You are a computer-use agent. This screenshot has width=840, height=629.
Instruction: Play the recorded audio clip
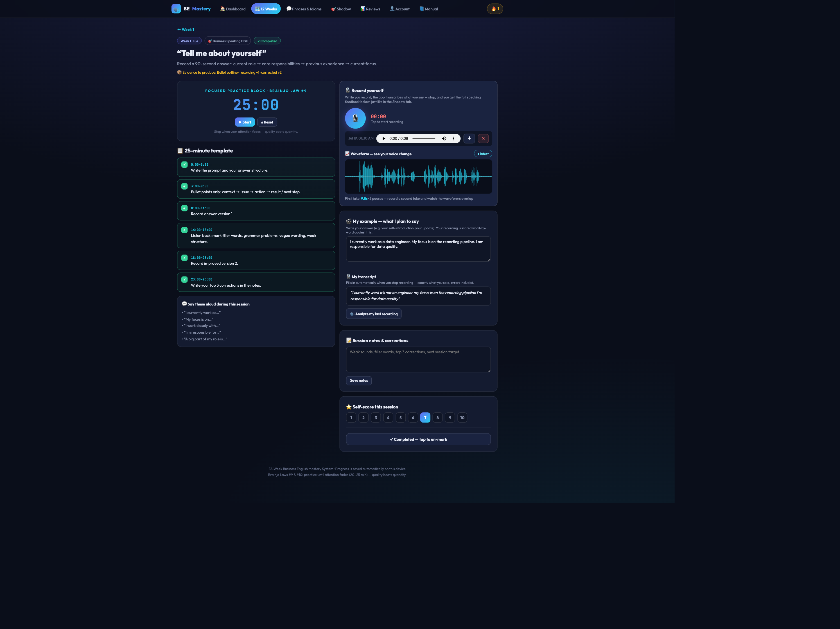(x=383, y=139)
